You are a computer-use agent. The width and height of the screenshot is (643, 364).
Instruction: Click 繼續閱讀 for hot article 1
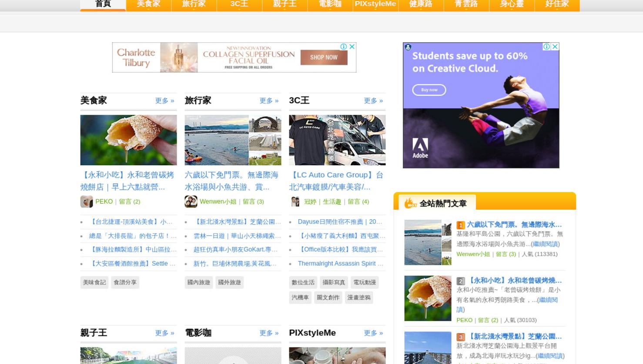[x=545, y=244]
